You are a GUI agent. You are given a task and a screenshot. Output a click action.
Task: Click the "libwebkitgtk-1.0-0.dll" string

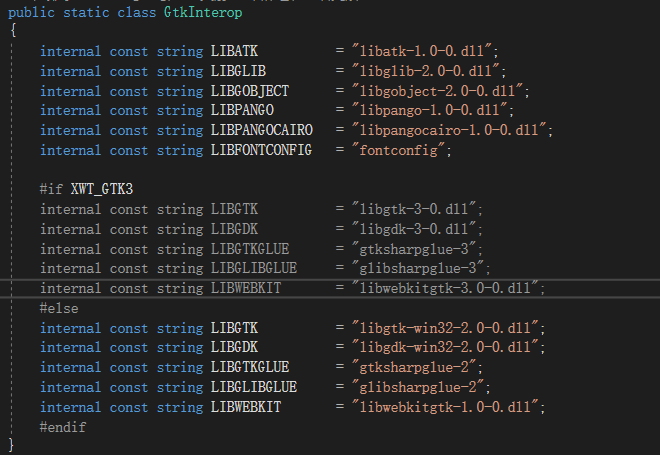click(x=446, y=407)
